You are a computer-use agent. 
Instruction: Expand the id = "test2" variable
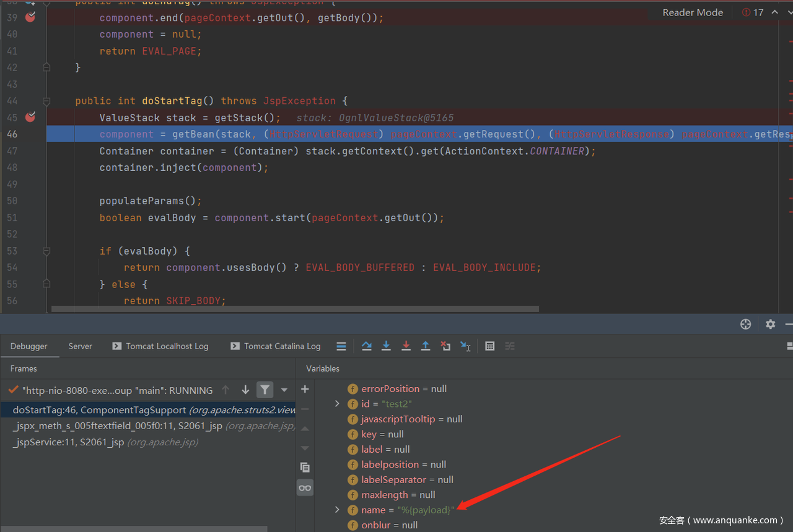pyautogui.click(x=337, y=404)
